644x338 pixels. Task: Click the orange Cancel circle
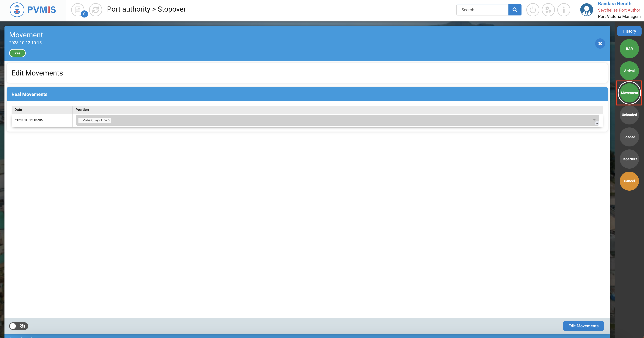coord(629,181)
